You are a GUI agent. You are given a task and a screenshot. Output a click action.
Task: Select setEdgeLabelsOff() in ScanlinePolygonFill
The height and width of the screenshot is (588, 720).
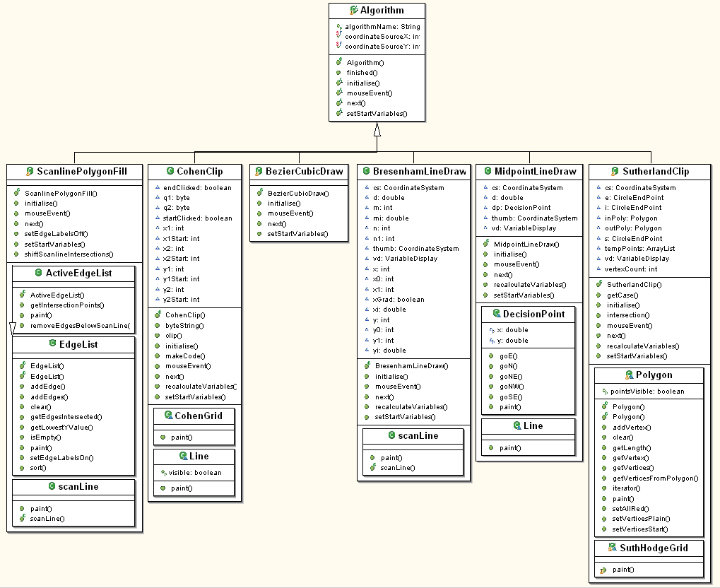click(56, 234)
